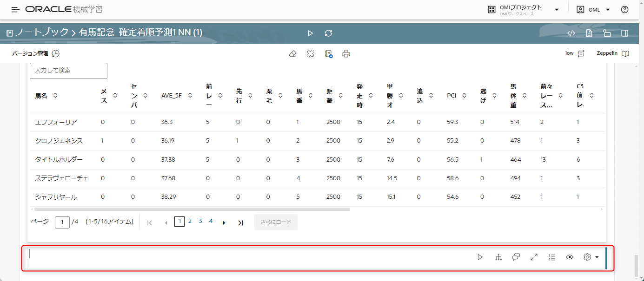
Task: Click the さらにロード button
Action: click(276, 222)
